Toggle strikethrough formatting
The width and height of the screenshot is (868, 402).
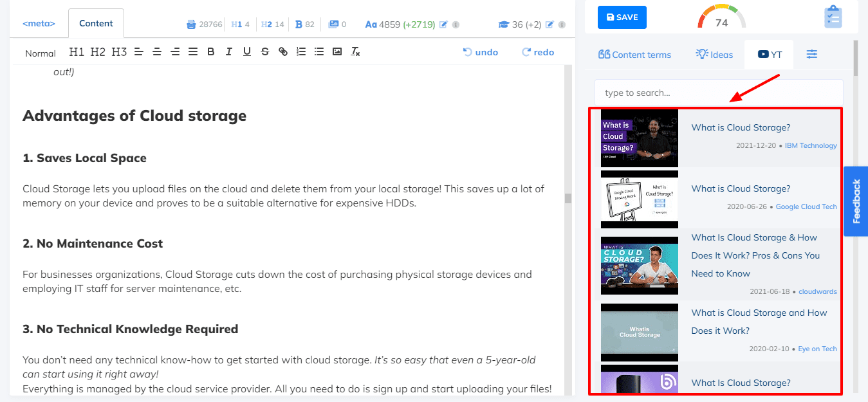click(x=264, y=52)
